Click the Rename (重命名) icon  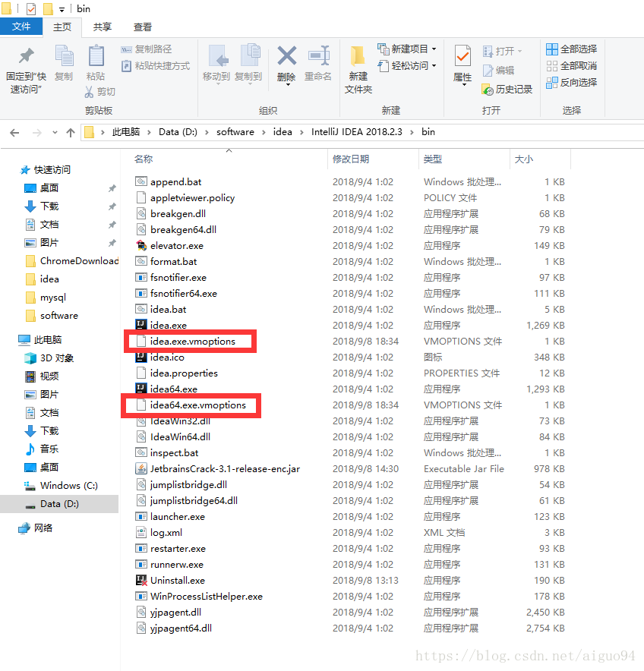tap(318, 56)
